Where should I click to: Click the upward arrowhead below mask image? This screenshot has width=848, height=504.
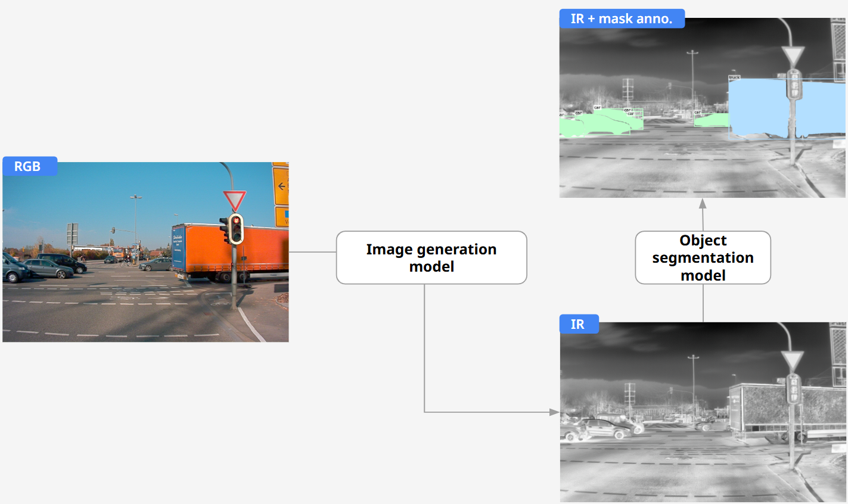703,203
